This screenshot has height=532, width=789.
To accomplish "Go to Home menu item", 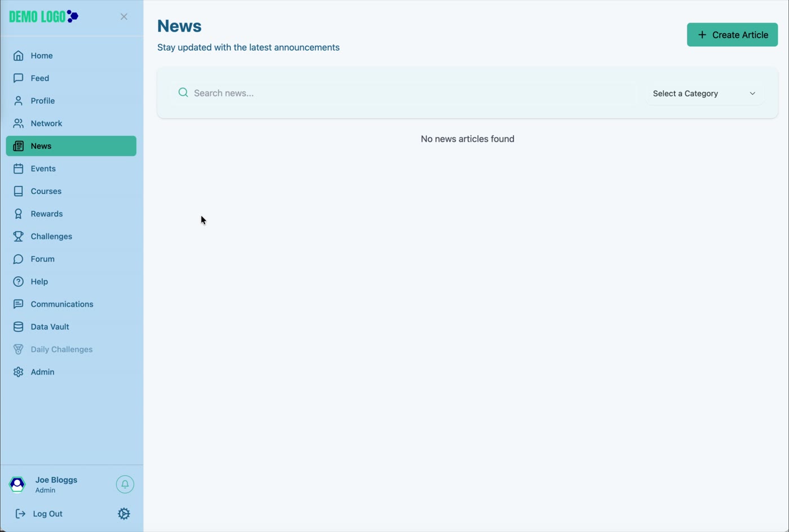I will pyautogui.click(x=71, y=56).
